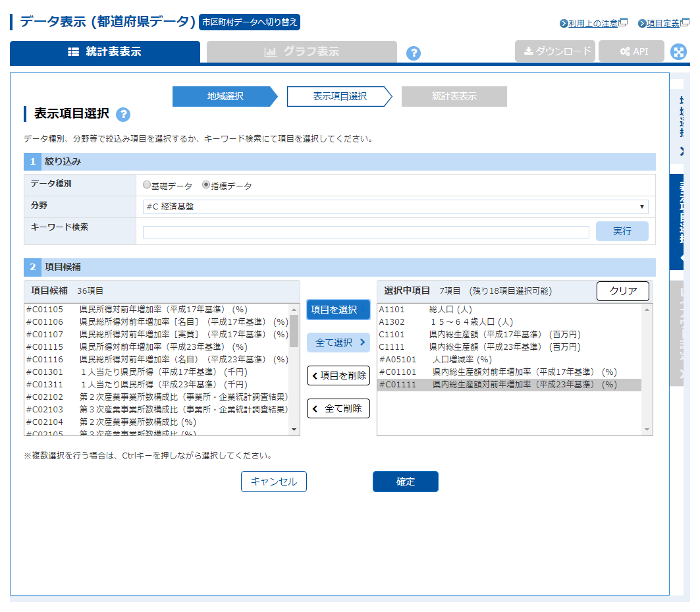Switch to the グラフ表示 tab
The image size is (700, 612).
(302, 52)
